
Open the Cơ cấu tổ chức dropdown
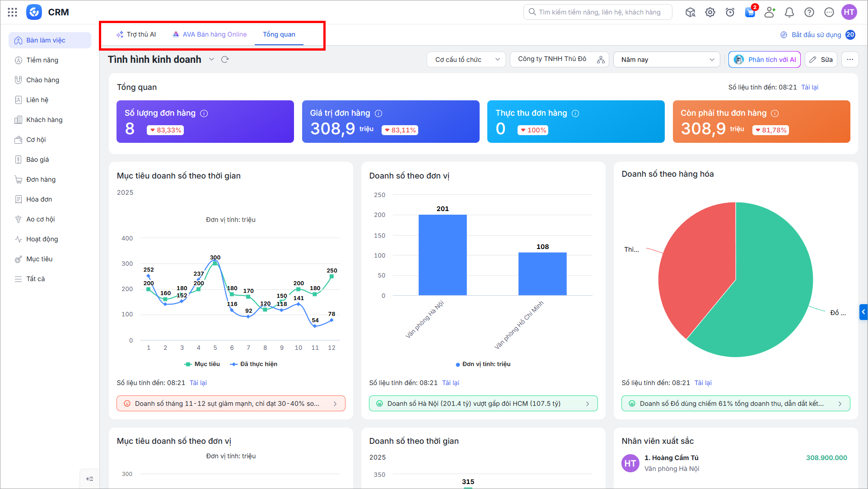(467, 60)
